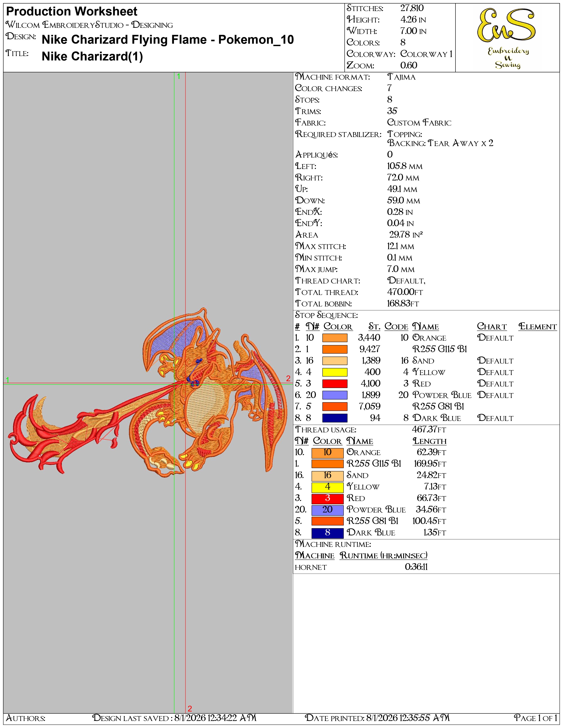
Task: Choose the Dark Blue swatch in Stop Sequence
Action: pos(334,418)
